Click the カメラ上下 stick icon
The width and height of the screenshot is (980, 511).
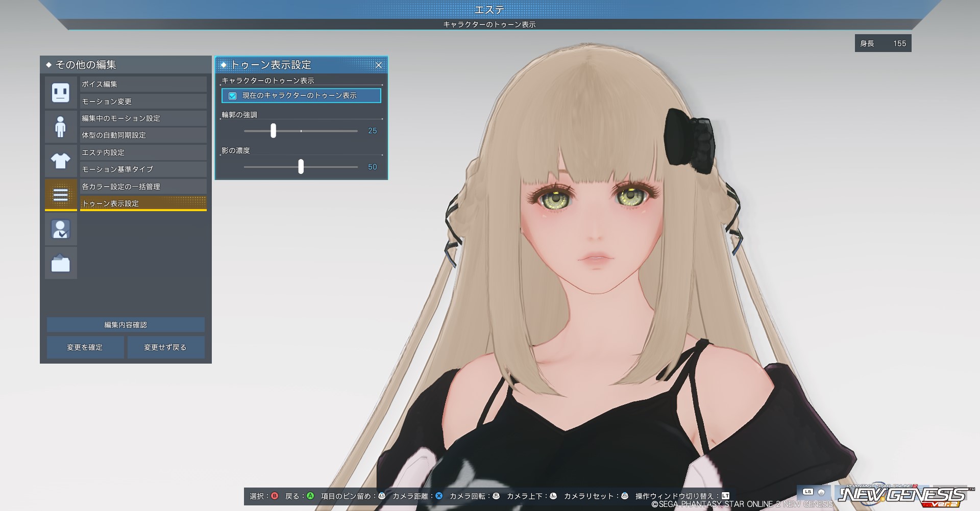pos(553,496)
